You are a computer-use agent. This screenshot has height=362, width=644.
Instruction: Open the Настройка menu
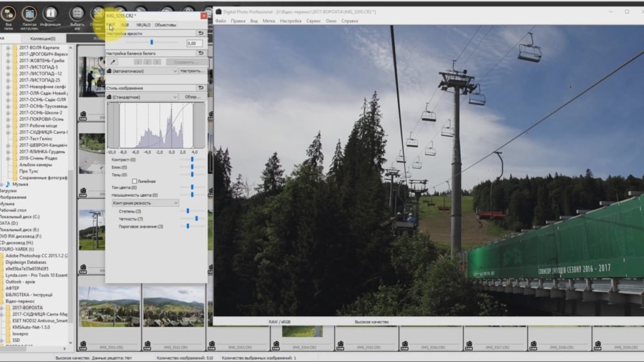(291, 21)
